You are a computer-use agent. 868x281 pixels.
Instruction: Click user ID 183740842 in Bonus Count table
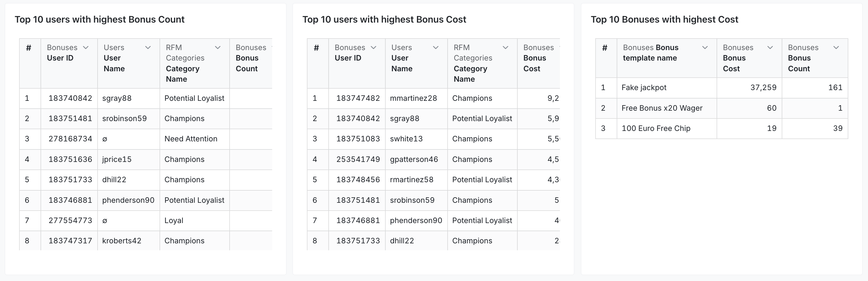pos(70,98)
